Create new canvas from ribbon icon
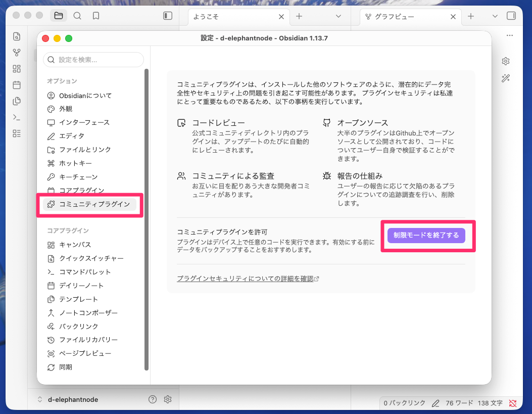532x414 pixels. click(x=17, y=69)
